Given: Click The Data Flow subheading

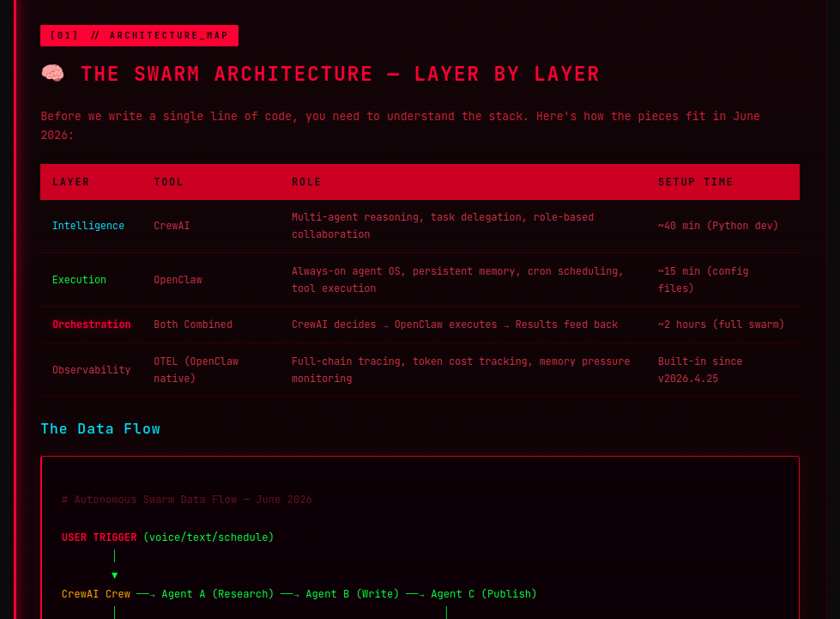Looking at the screenshot, I should [100, 428].
